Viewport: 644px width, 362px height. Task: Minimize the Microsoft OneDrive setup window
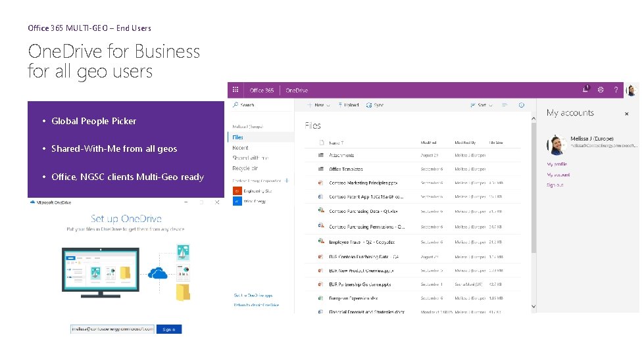click(186, 202)
